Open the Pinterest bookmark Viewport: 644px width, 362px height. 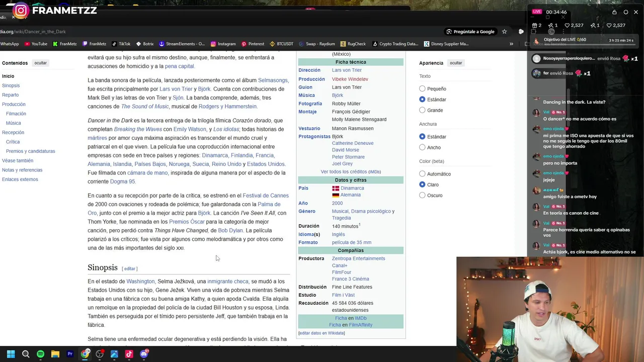pyautogui.click(x=253, y=44)
